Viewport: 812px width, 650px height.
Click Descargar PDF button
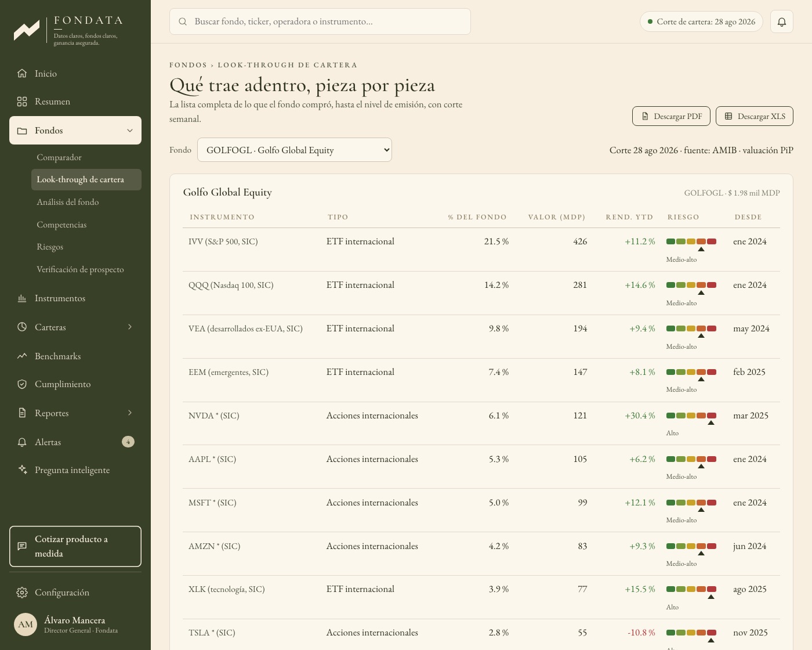(671, 116)
